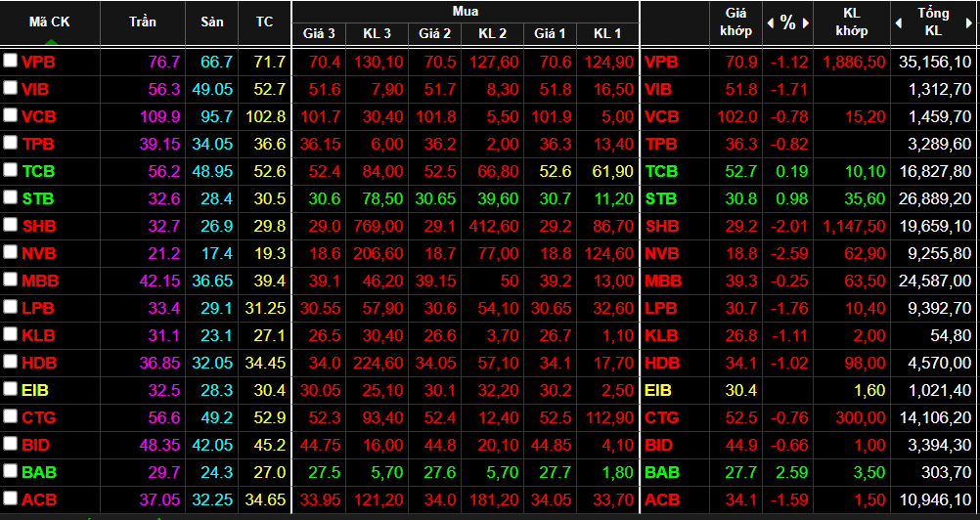Click CTG total volume 14,106,20
Viewport: 980px width, 520px height.
(936, 417)
